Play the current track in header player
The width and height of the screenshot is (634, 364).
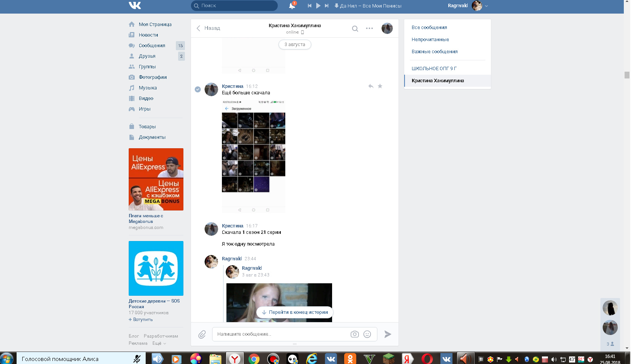(318, 6)
